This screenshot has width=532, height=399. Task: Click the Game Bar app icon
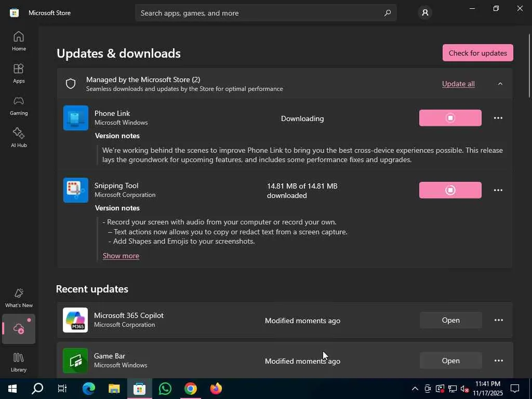pos(75,361)
